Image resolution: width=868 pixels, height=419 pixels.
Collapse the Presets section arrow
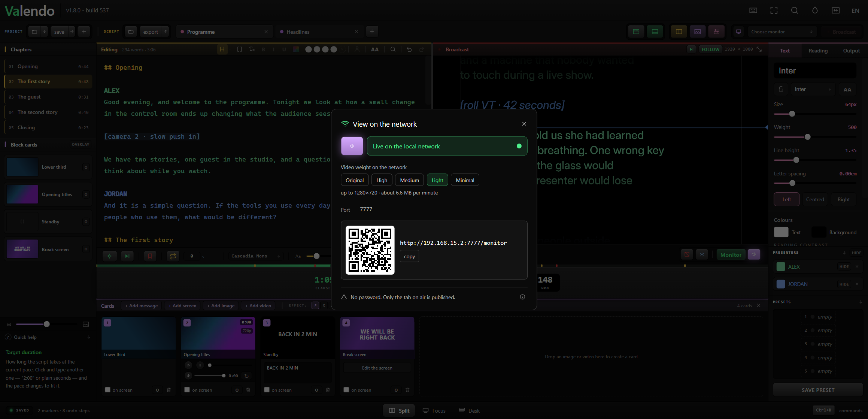click(861, 302)
